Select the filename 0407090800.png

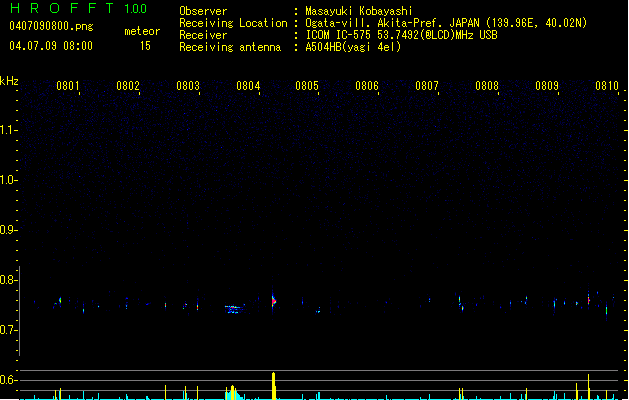coord(51,26)
